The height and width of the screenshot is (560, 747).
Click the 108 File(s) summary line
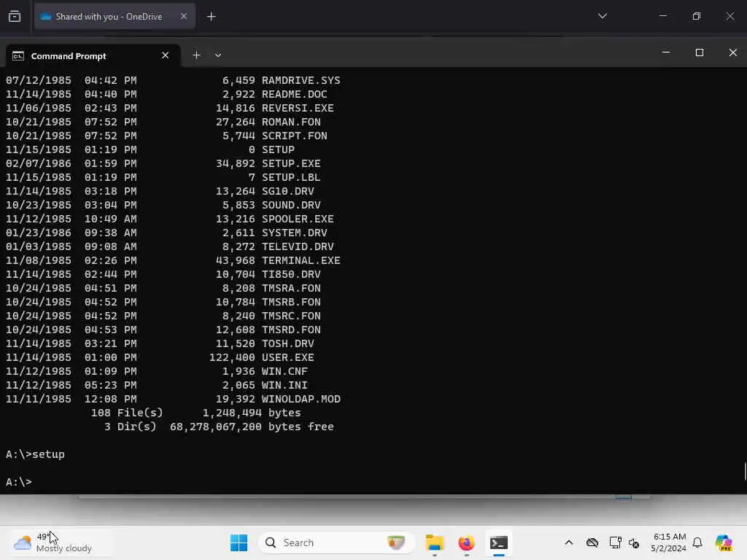click(x=196, y=413)
